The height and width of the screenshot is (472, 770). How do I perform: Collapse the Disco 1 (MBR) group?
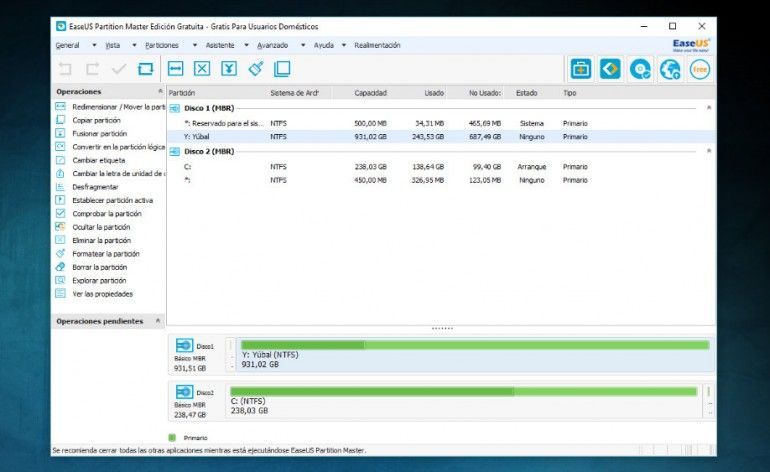point(709,108)
